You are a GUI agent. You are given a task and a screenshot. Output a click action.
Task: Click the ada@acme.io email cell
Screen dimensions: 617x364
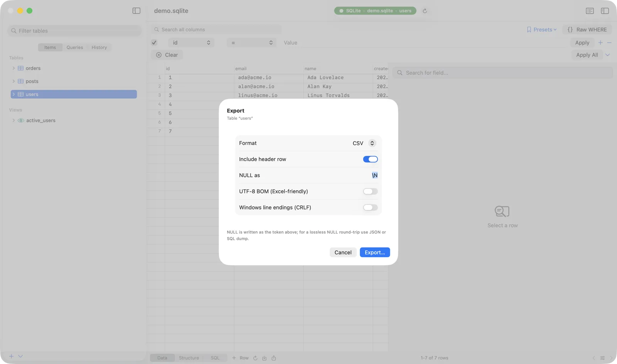tap(269, 77)
